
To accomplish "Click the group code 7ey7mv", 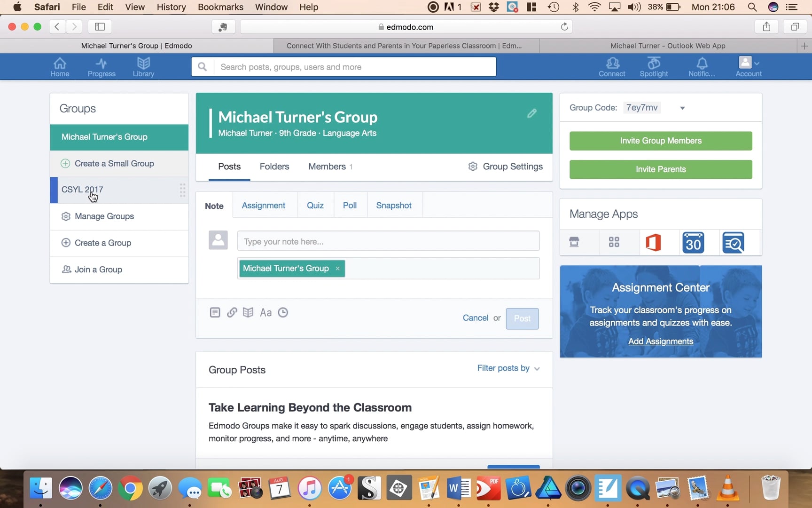I will [x=642, y=108].
